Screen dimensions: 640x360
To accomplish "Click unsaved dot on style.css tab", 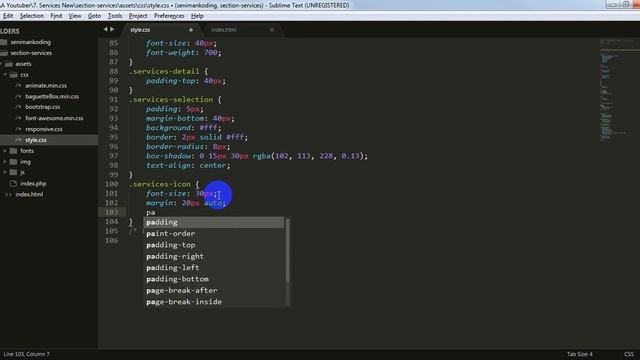I will click(x=191, y=30).
